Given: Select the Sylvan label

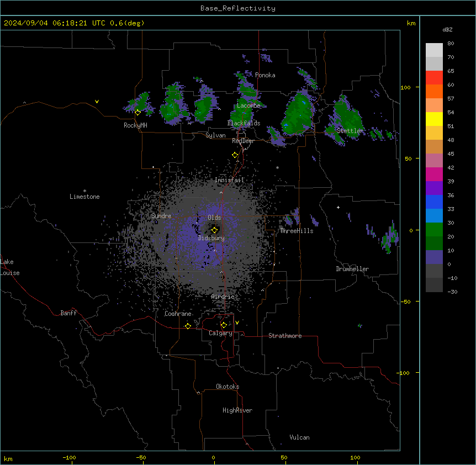Looking at the screenshot, I should pyautogui.click(x=215, y=135).
